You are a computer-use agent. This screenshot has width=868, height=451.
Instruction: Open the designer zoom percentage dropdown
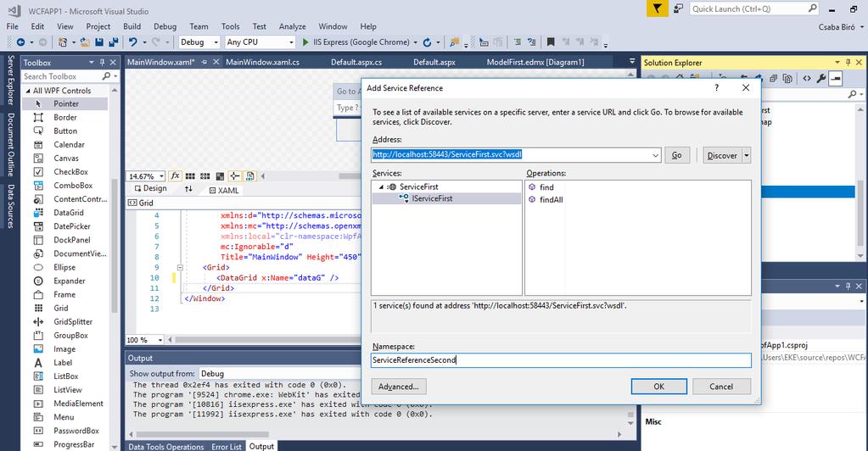162,176
